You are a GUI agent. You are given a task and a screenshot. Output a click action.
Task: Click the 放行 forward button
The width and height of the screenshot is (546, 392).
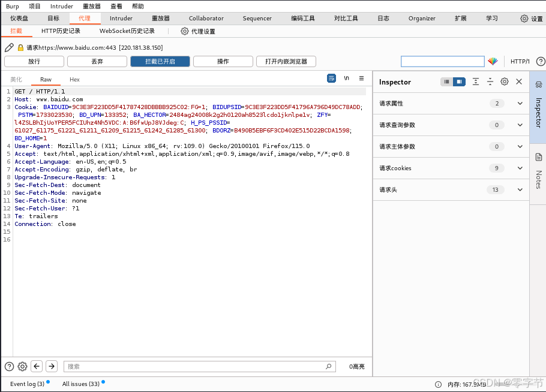[x=34, y=62]
